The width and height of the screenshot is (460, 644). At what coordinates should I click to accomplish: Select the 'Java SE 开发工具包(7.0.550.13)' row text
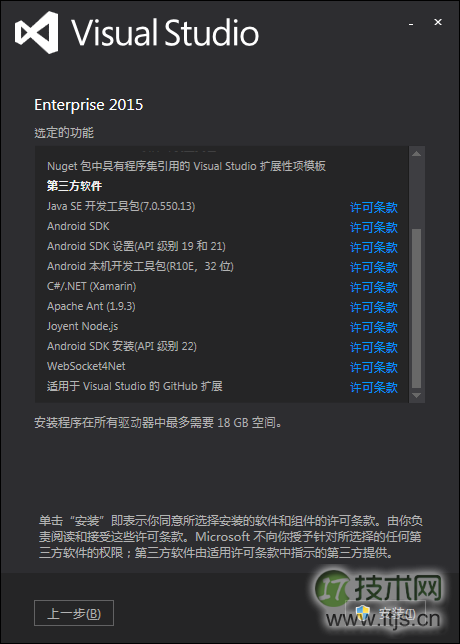[x=121, y=206]
